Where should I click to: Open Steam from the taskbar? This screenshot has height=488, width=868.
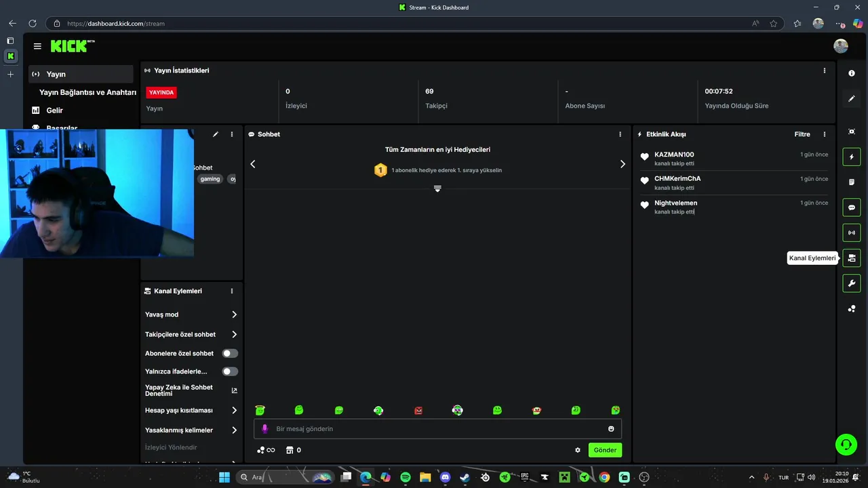(x=465, y=477)
